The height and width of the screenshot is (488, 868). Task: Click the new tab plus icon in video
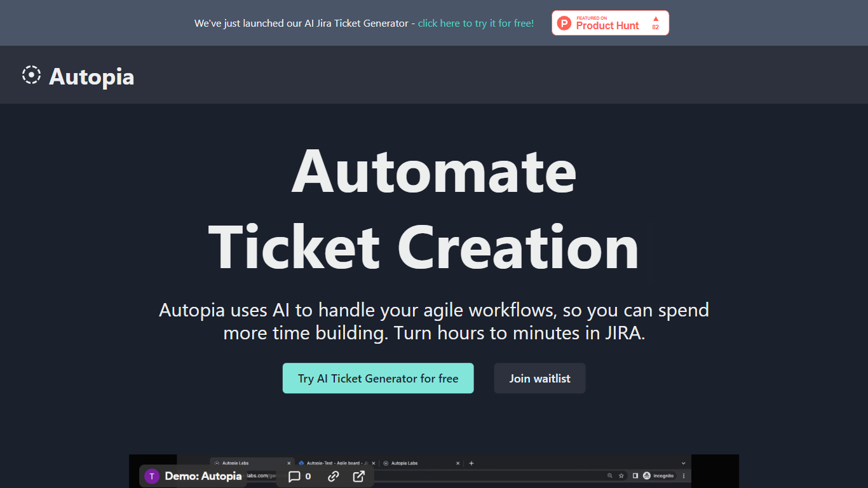click(x=471, y=463)
